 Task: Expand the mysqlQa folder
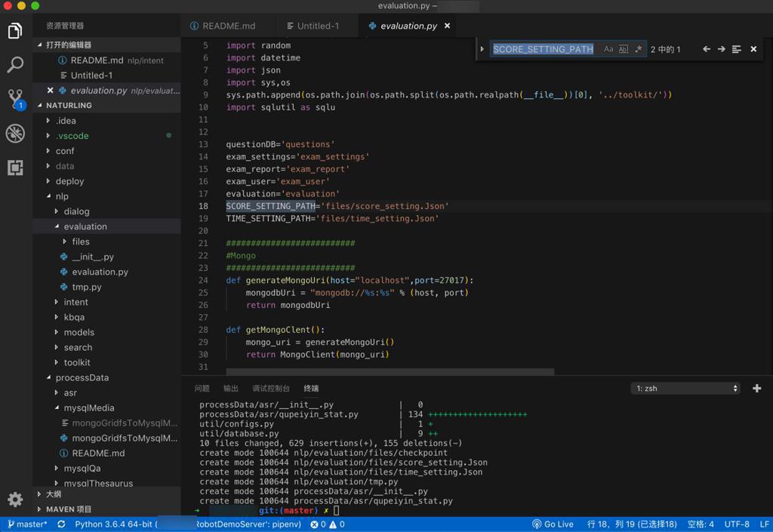[x=106, y=469]
